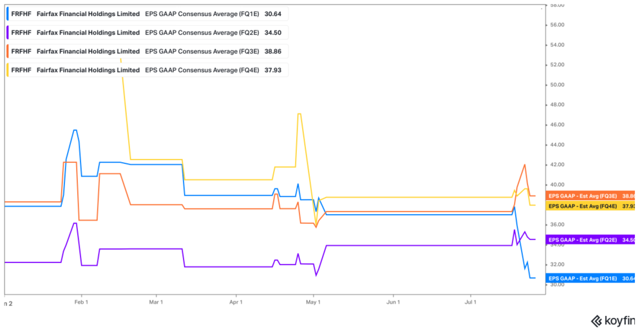Click the orange color bar of FQ3E legend
The width and height of the screenshot is (644, 332).
click(7, 51)
